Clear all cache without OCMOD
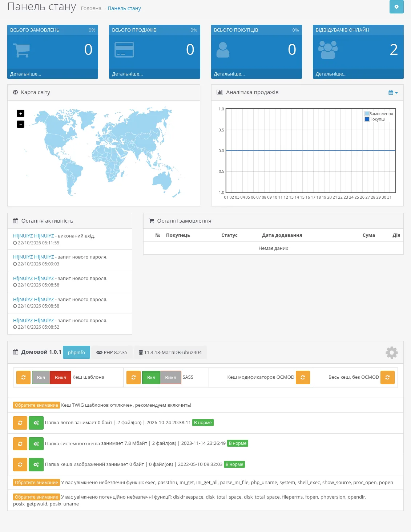Viewport: 411px width, 532px height. pos(387,377)
